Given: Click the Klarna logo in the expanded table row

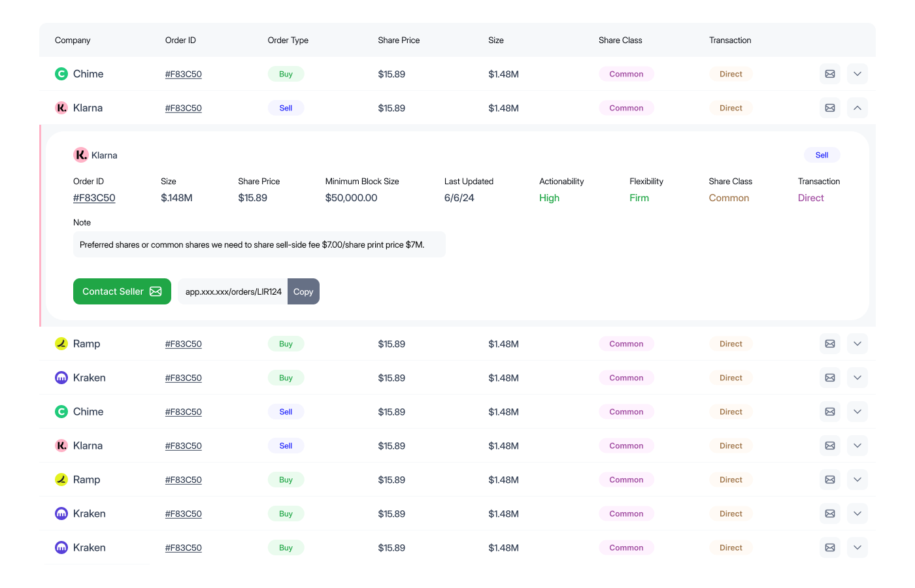Looking at the screenshot, I should point(61,108).
